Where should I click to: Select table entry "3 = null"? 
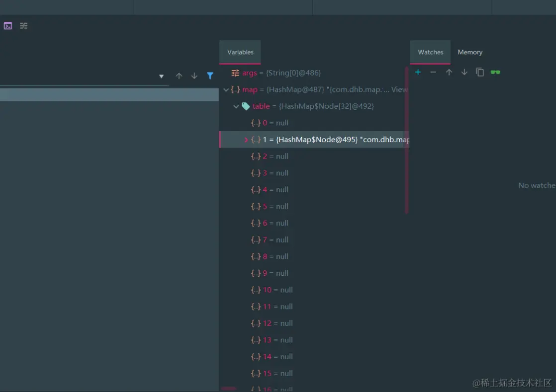point(314,173)
